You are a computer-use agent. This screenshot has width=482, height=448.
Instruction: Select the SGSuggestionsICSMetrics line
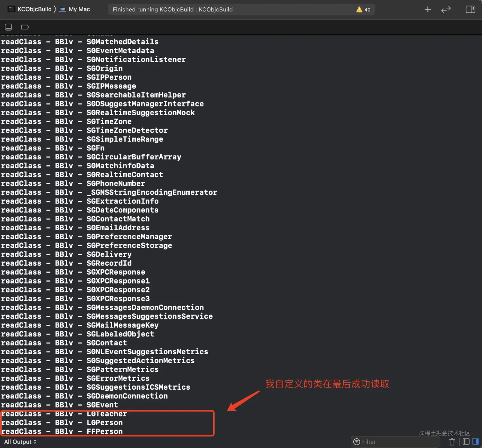(x=96, y=387)
